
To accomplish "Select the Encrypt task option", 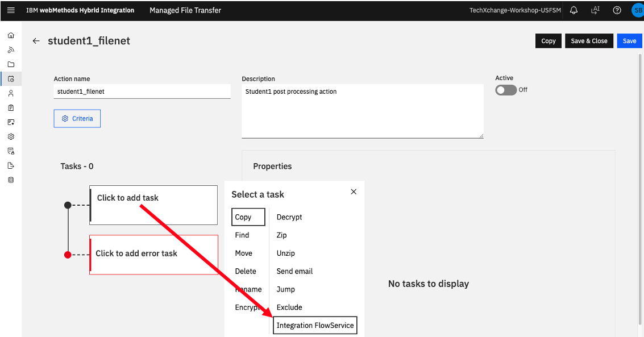I will [247, 307].
